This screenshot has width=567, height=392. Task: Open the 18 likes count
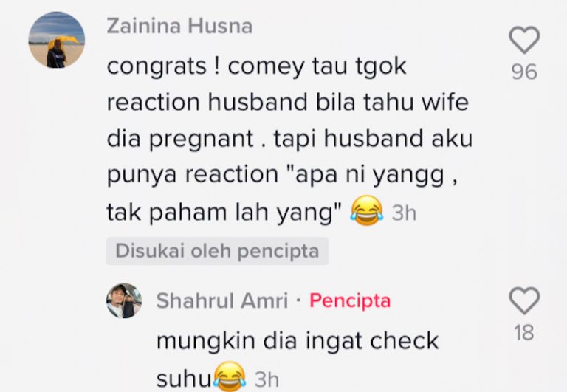(x=524, y=333)
